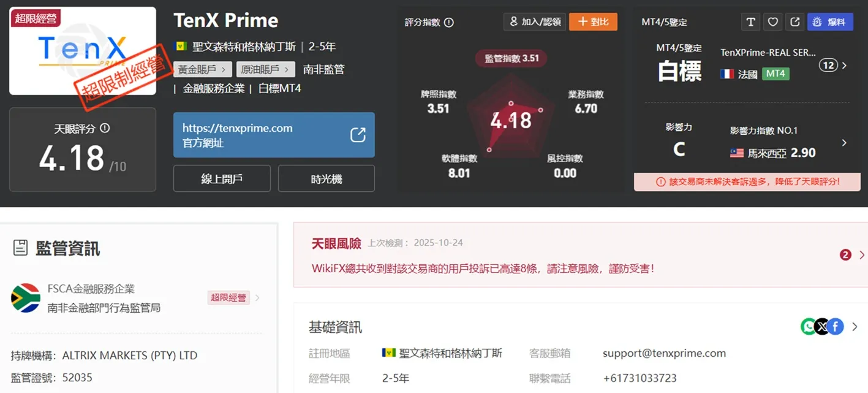The image size is (868, 393).
Task: Click the 南非監管 label
Action: pos(323,69)
